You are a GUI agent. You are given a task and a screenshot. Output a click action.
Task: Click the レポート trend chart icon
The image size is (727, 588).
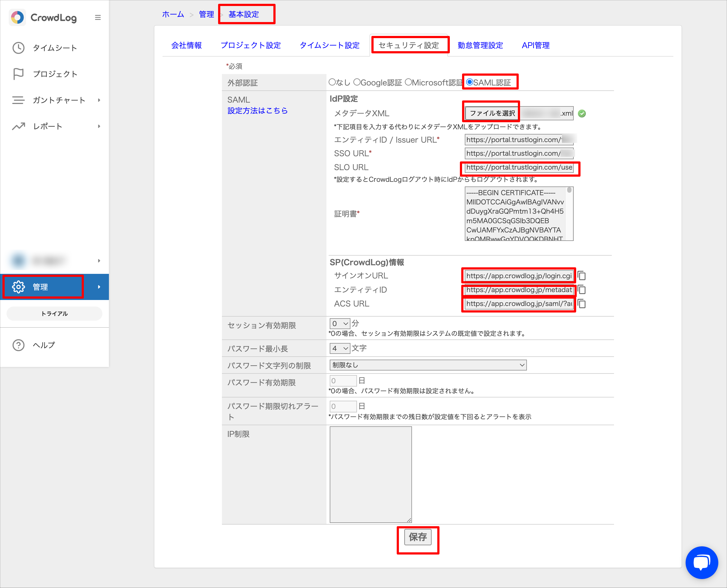[18, 126]
